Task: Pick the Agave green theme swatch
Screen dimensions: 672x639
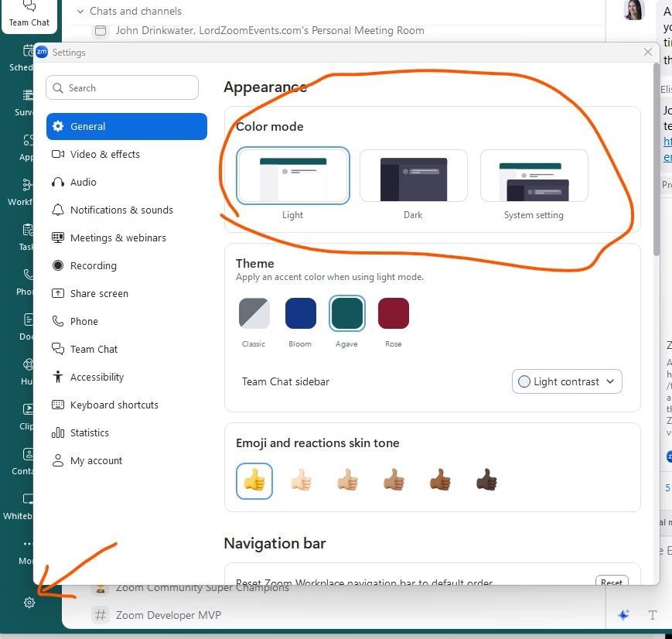Action: click(x=347, y=313)
